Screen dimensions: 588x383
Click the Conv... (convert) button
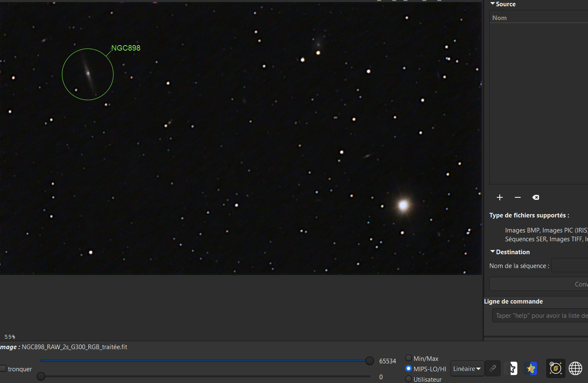[x=539, y=284]
